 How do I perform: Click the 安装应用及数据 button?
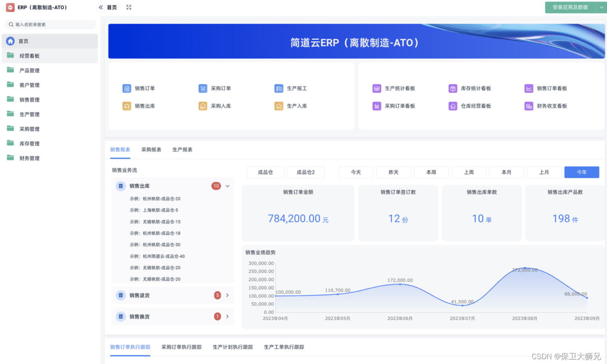(x=570, y=7)
